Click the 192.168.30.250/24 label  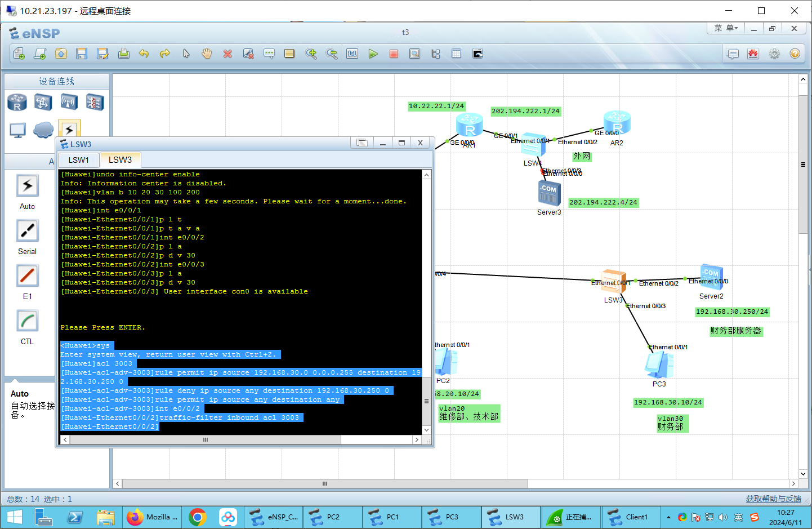pos(732,312)
